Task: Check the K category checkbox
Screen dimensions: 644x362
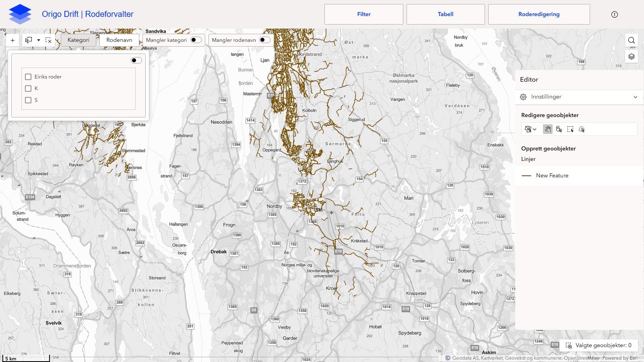Action: pyautogui.click(x=28, y=88)
